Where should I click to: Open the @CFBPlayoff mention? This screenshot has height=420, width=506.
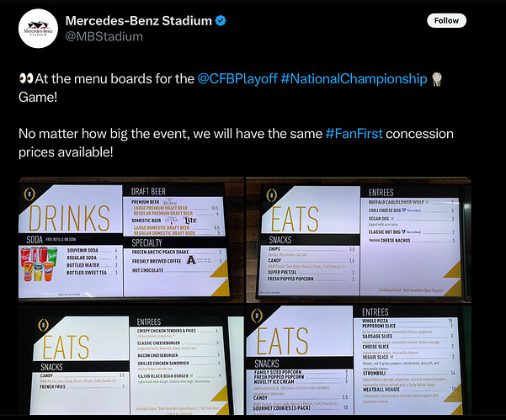click(237, 78)
